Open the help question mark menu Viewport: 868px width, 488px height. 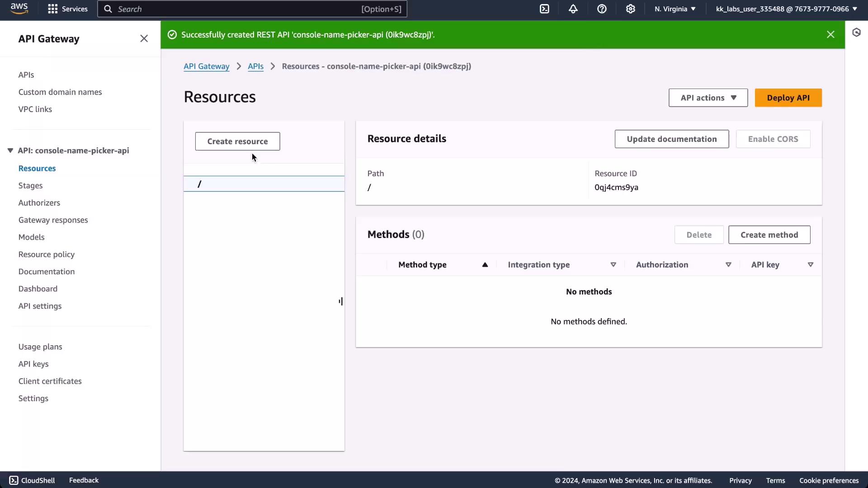click(x=602, y=9)
